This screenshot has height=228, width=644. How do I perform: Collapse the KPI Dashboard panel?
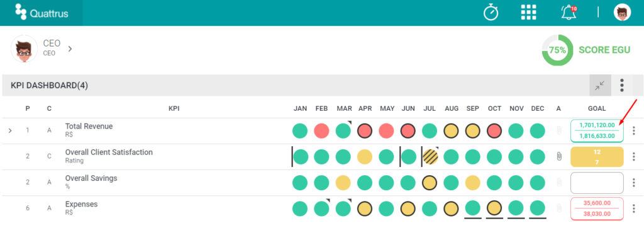(600, 85)
